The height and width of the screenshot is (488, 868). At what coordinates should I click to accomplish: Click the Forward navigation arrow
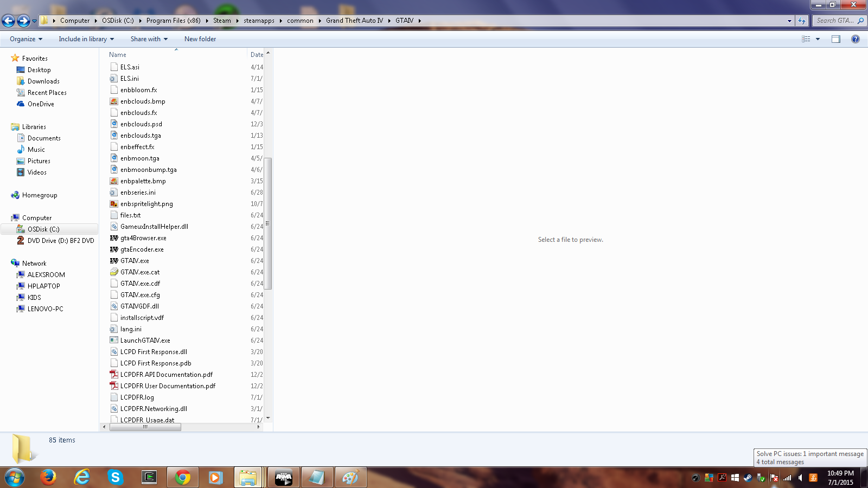coord(23,21)
